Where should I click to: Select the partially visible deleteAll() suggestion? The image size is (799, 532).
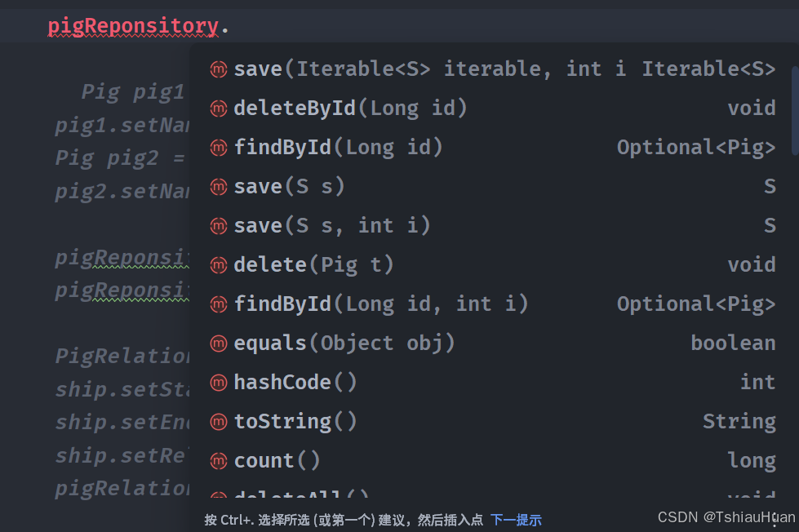[493, 494]
